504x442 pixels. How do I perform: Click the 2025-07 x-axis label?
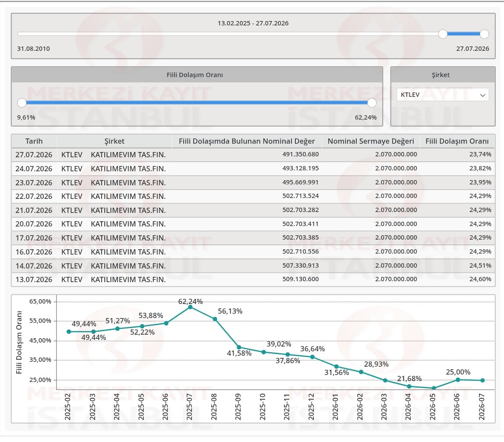(x=190, y=407)
